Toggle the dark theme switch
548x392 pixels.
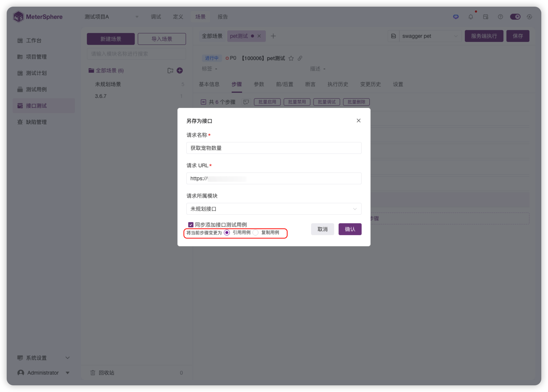(x=515, y=17)
